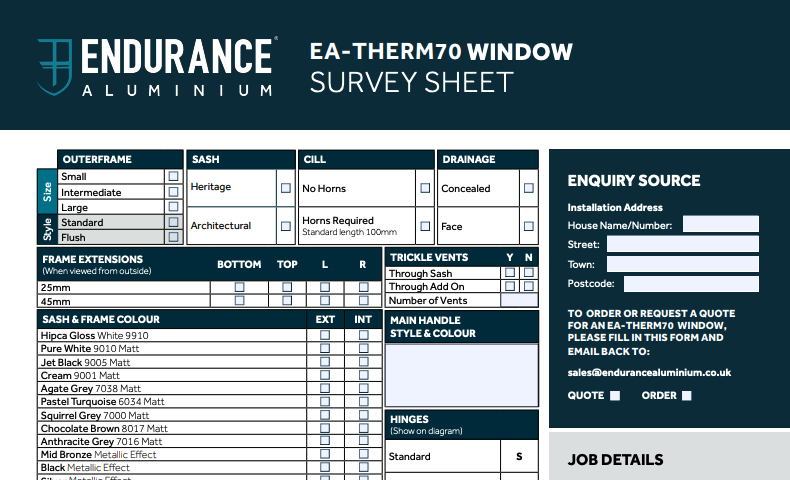Screen dimensions: 790x480
Task: Click the Endurance Aluminium shield logo
Action: coord(54,66)
